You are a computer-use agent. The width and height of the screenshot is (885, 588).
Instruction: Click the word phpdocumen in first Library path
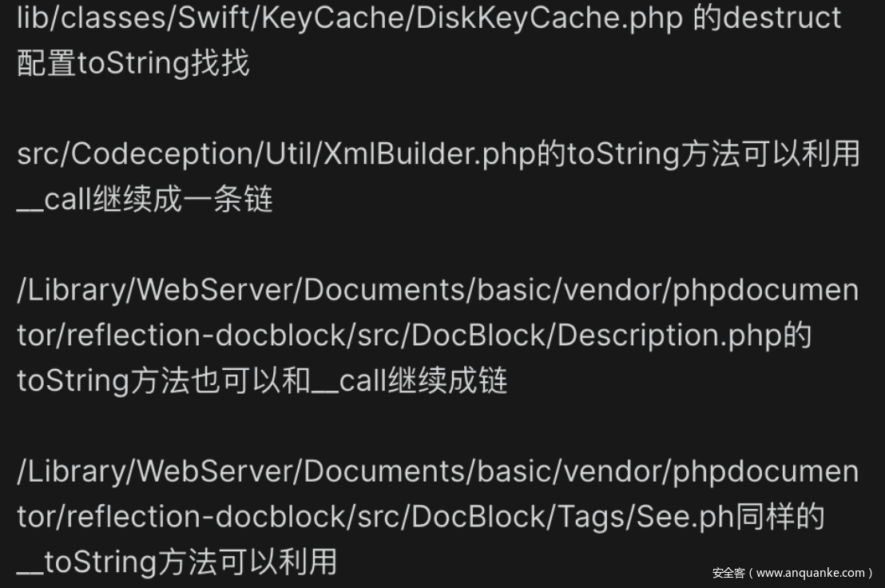click(x=766, y=291)
